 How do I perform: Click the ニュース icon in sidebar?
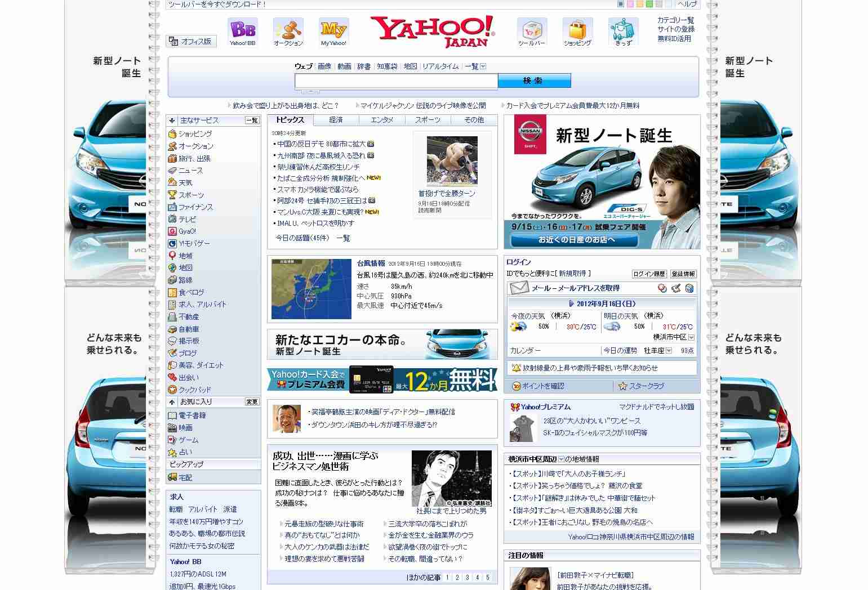pos(172,171)
